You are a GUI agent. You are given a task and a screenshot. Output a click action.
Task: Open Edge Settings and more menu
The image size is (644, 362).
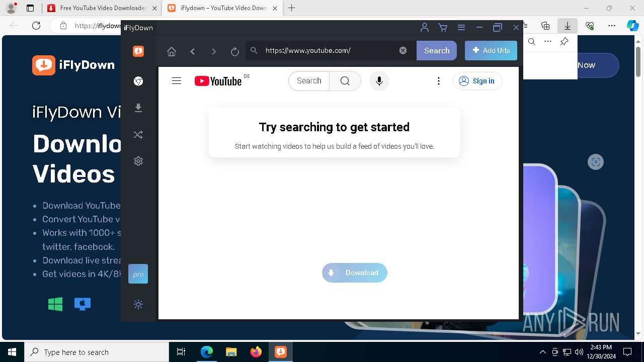(x=612, y=26)
